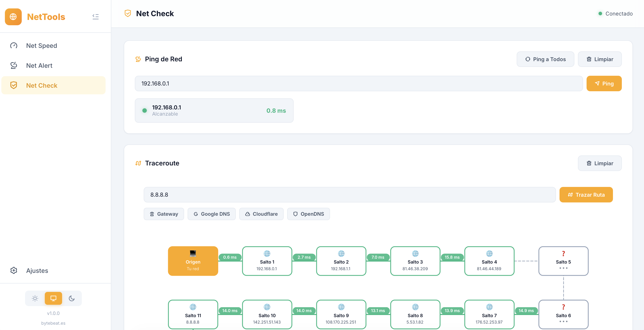Select system theme monitor toggle
Screen dimensions: 644x330
pos(53,298)
